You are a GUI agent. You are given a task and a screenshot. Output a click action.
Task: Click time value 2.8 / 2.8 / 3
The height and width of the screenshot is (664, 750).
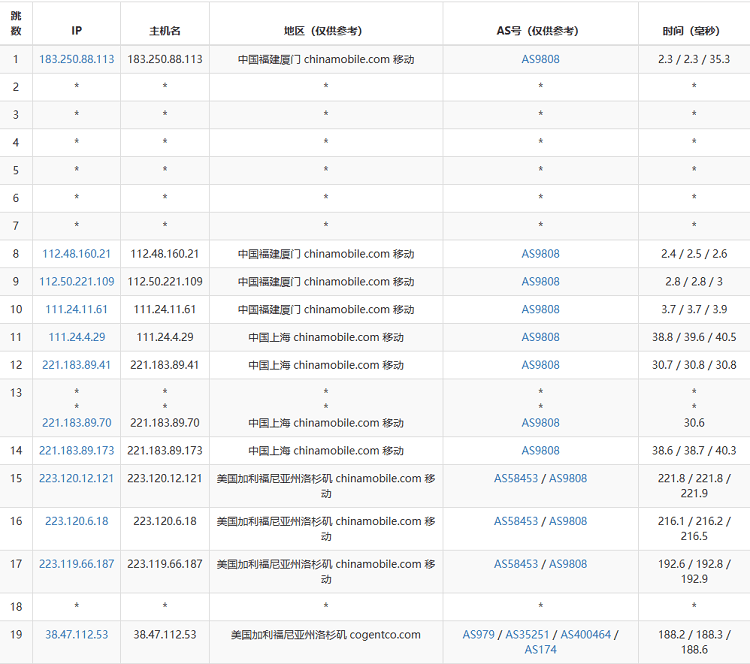[x=694, y=282]
